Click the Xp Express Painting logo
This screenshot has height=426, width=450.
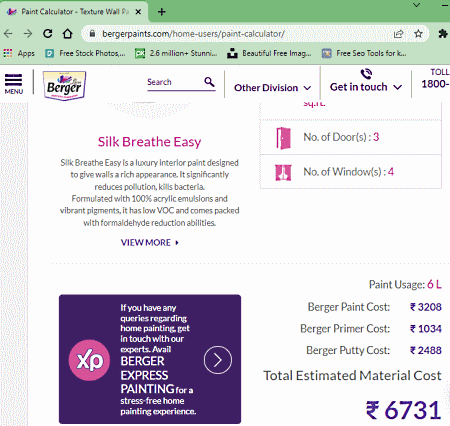[x=89, y=360]
